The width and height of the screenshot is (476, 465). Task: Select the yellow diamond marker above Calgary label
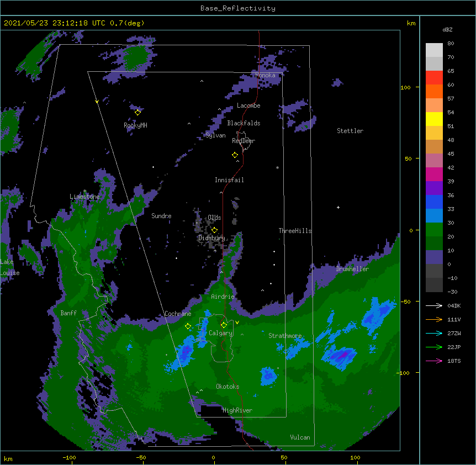(x=224, y=325)
